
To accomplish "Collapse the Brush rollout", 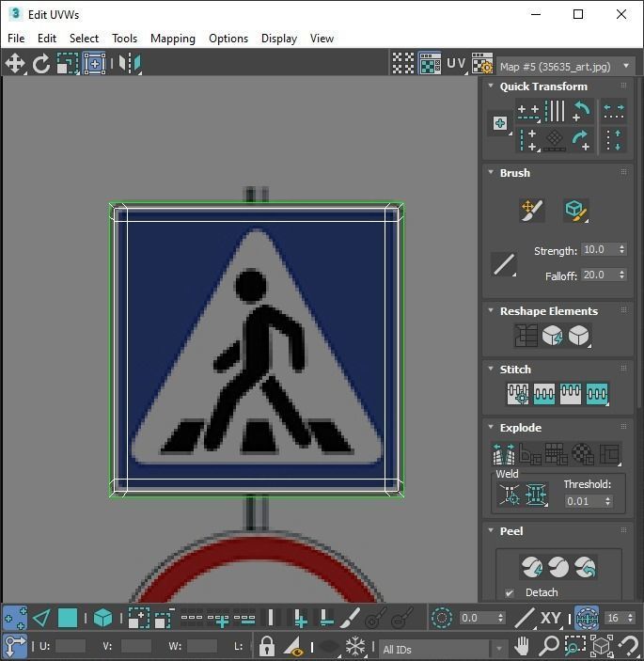I will point(491,172).
